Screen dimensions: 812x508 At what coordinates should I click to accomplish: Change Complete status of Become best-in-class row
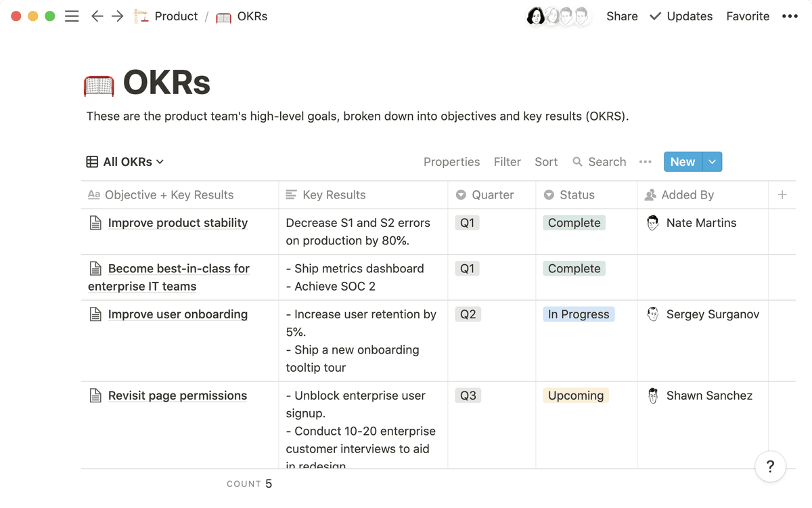pos(574,269)
